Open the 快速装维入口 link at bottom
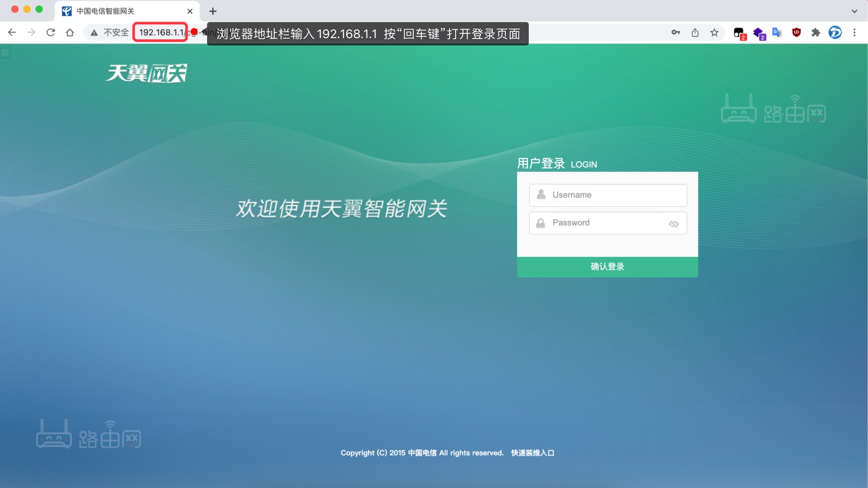Image resolution: width=868 pixels, height=488 pixels. (x=532, y=453)
